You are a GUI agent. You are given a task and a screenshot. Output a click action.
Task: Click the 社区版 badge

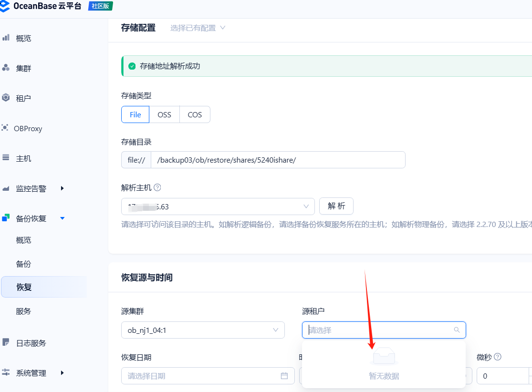click(x=100, y=6)
